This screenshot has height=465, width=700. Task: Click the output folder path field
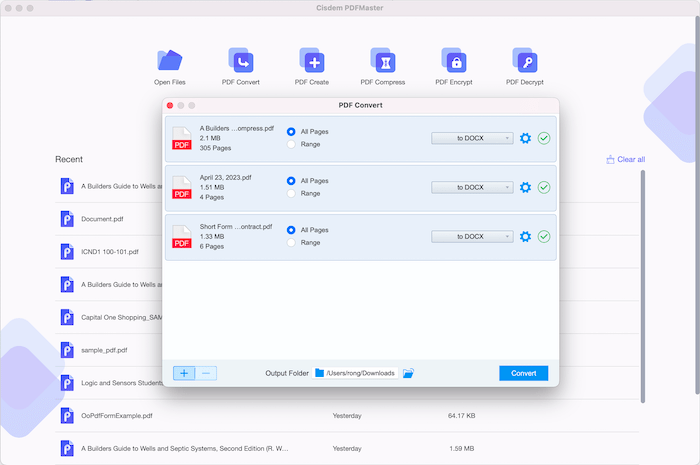[355, 373]
